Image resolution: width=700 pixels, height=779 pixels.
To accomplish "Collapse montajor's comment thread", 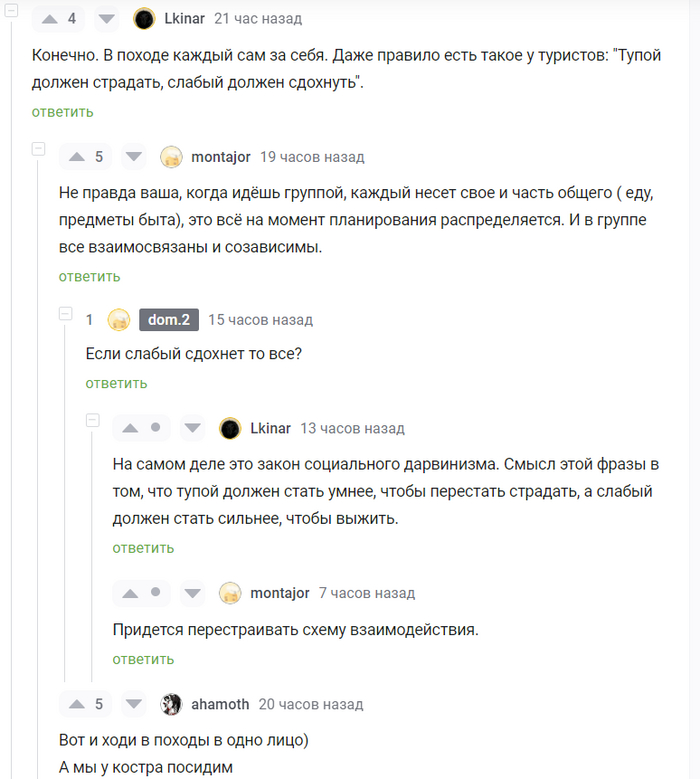I will (39, 149).
